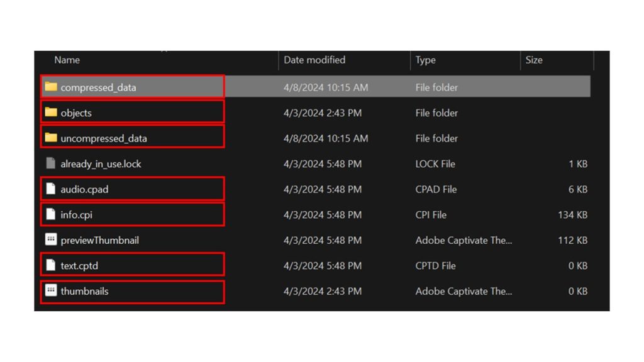The image size is (644, 362).
Task: Sort by the Date modified column header
Action: [x=314, y=60]
